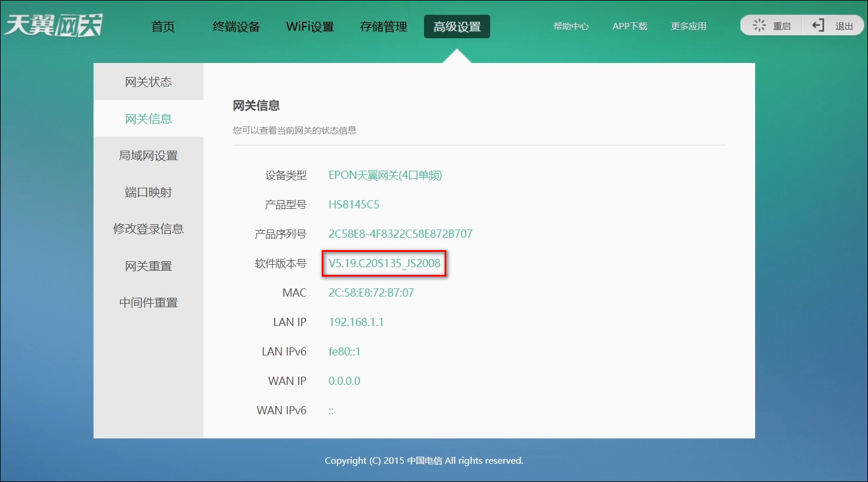Select 高级设置 tab

457,26
